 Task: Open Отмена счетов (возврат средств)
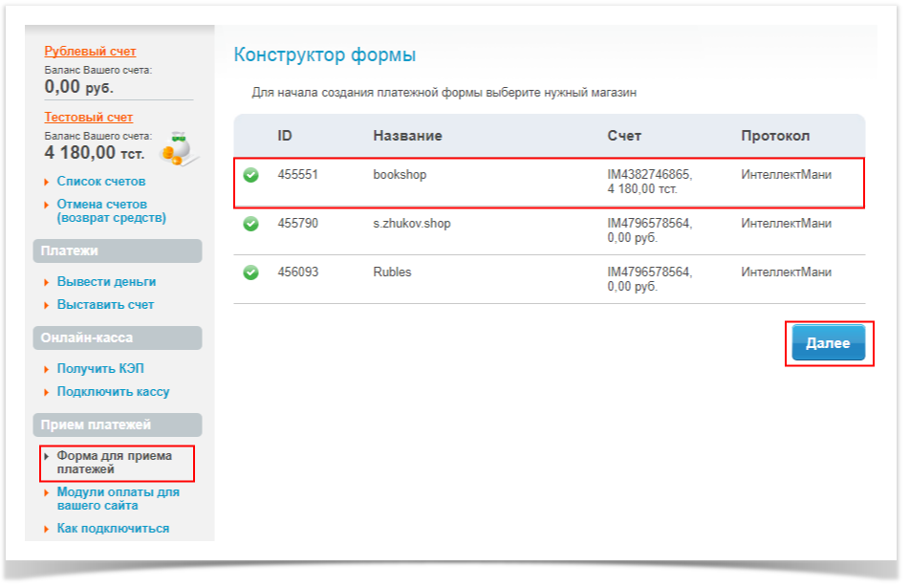point(112,210)
